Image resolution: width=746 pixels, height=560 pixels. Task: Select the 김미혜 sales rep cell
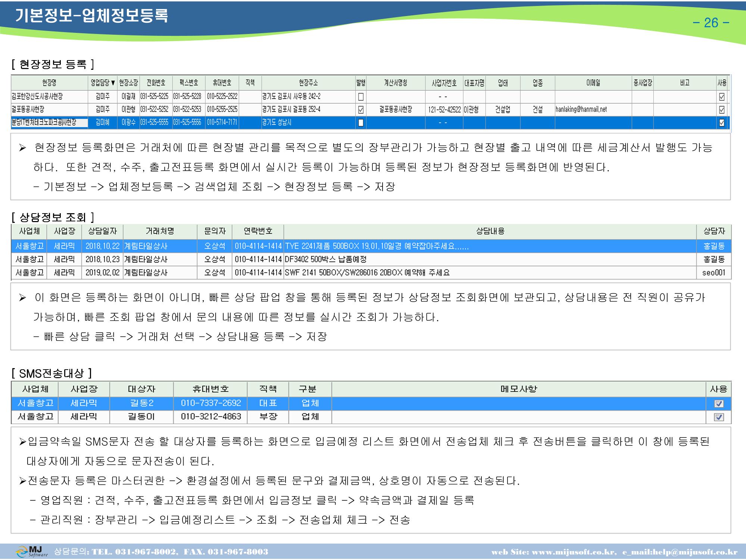(103, 123)
